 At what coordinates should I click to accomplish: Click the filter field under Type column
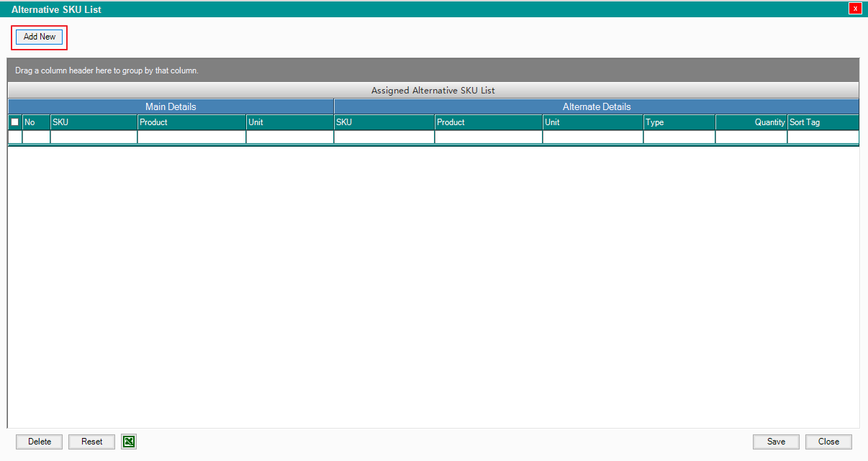click(679, 137)
